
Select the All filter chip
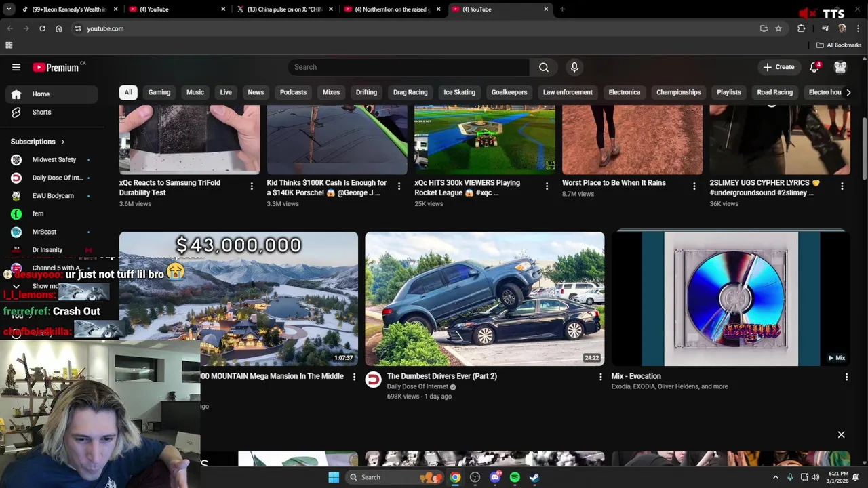click(x=128, y=92)
